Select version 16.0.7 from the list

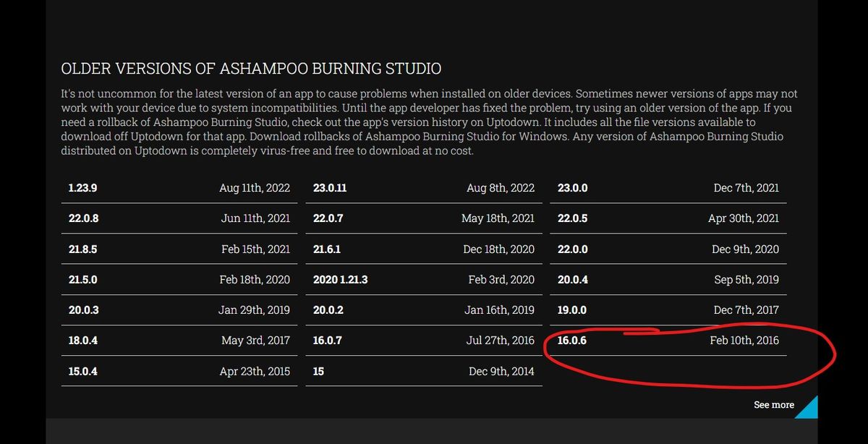(x=328, y=341)
